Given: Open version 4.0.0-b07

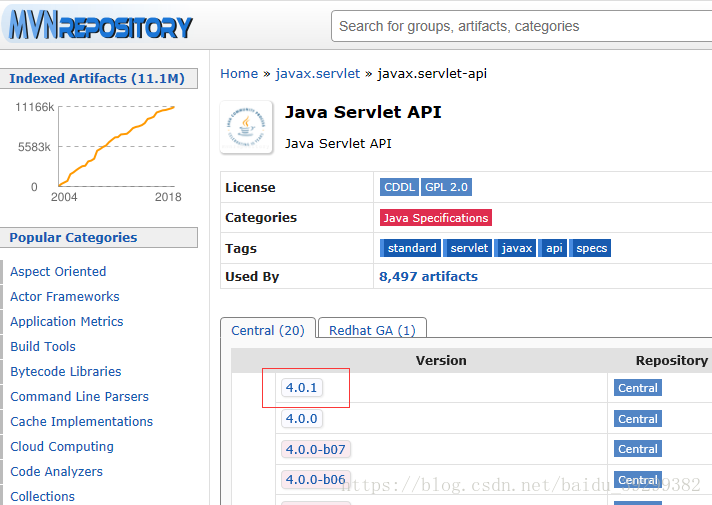Looking at the screenshot, I should 316,450.
